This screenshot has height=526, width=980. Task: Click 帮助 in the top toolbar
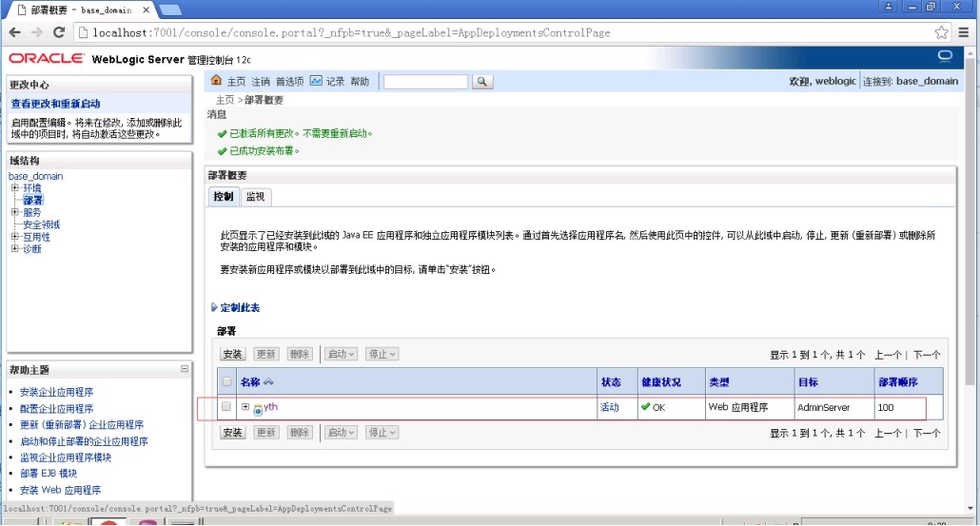pos(360,81)
